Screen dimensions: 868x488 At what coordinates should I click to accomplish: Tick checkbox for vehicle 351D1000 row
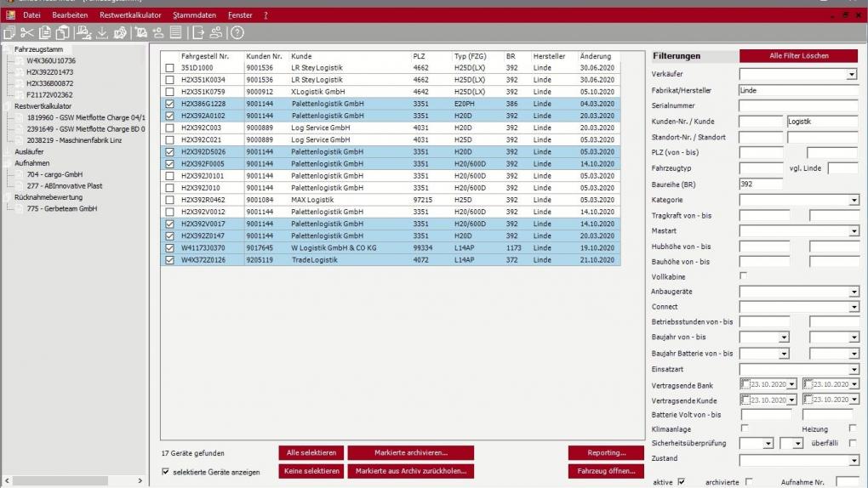click(x=169, y=67)
